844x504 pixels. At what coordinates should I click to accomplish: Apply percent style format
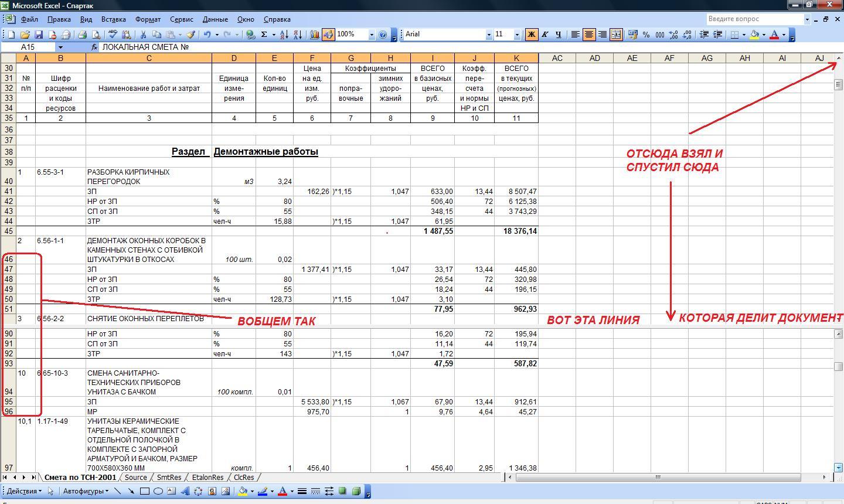pyautogui.click(x=646, y=35)
